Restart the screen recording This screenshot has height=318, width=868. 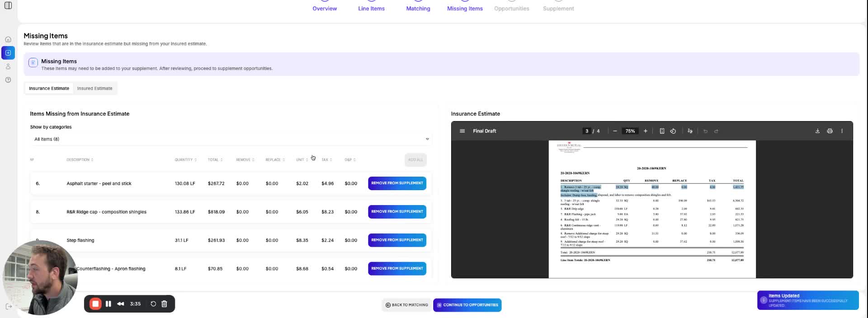point(153,304)
